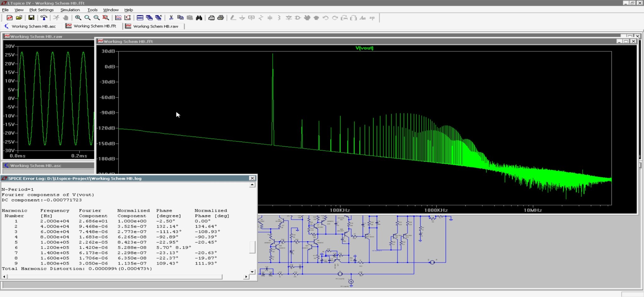Viewport: 644px width, 297px height.
Task: Click the Undo arrow icon
Action: pyautogui.click(x=325, y=18)
